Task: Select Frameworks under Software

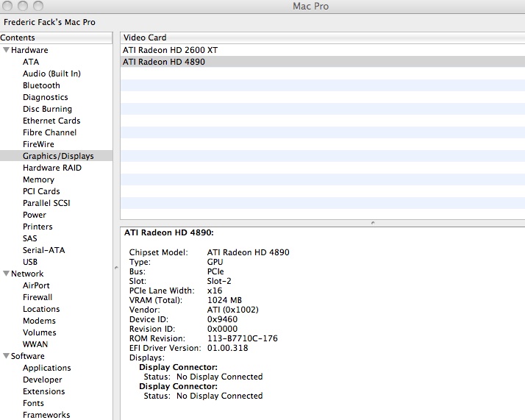Action: click(x=46, y=415)
